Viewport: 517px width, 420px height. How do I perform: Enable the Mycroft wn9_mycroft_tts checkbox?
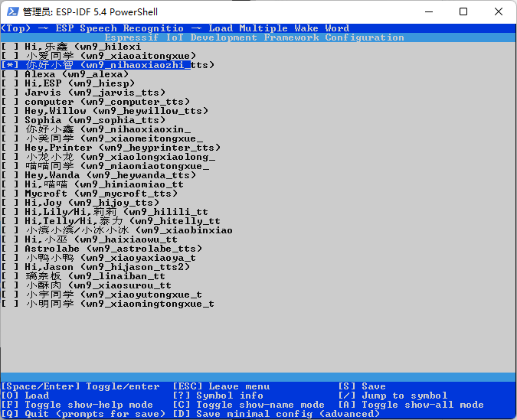[9, 194]
